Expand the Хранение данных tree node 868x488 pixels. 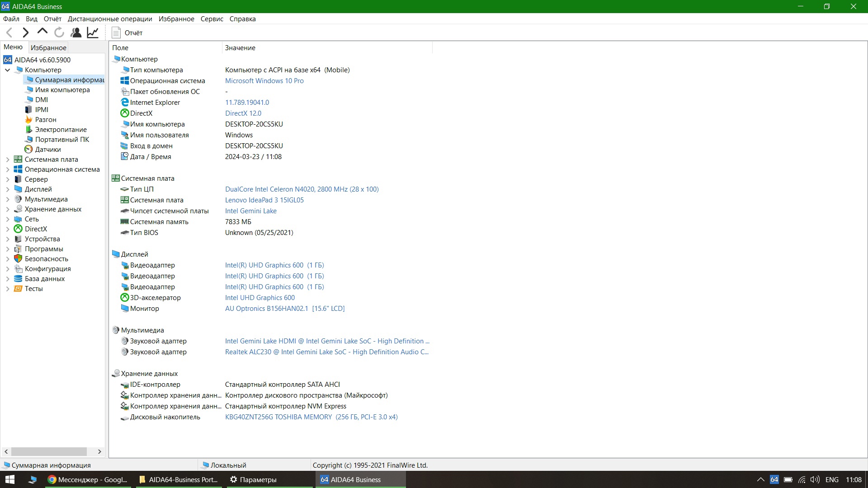(8, 209)
